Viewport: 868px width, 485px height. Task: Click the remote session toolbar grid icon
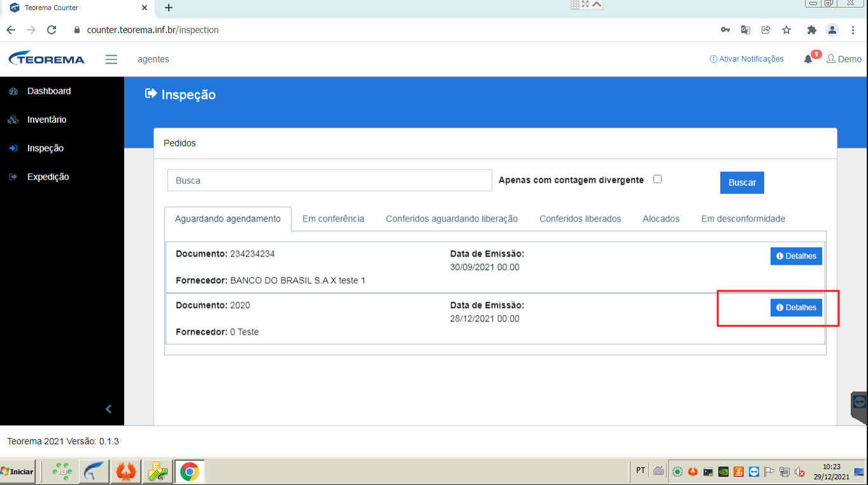[575, 4]
